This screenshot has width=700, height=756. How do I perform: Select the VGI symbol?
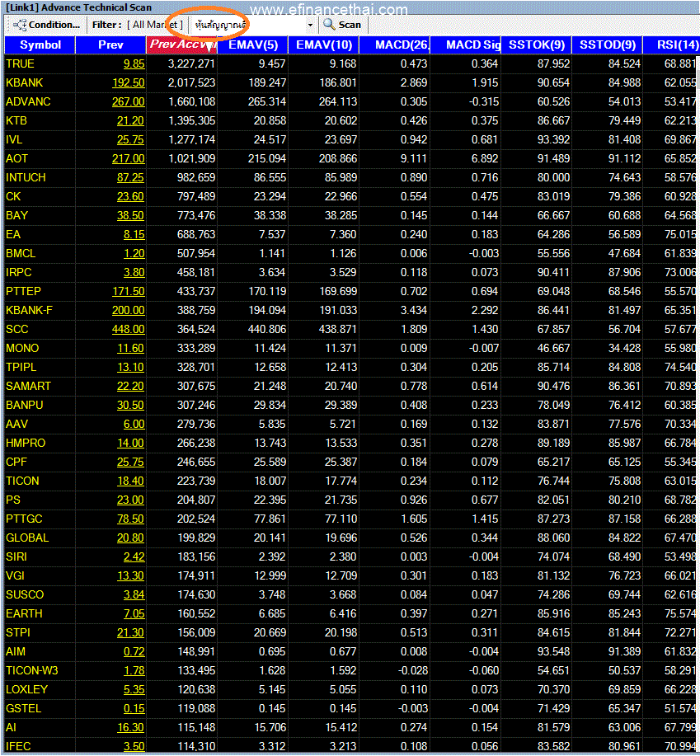[15, 575]
